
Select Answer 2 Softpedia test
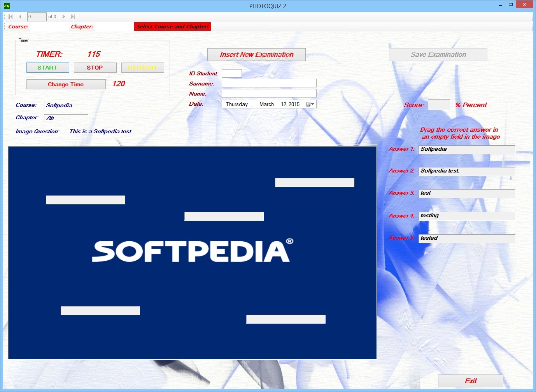(467, 171)
